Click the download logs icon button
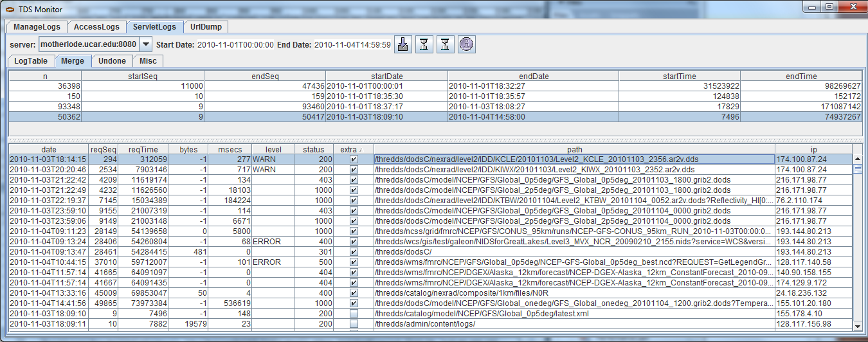Viewport: 868px width, 342px height. [x=402, y=44]
